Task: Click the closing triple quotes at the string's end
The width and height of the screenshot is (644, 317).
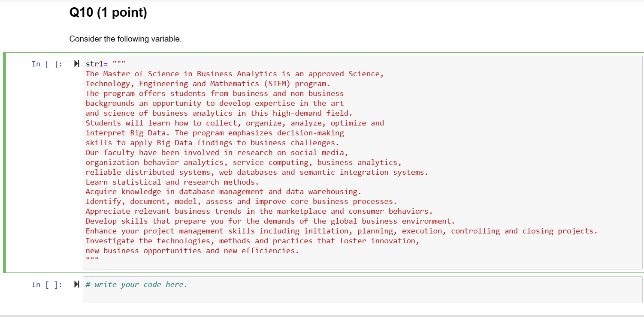Action: pyautogui.click(x=92, y=259)
